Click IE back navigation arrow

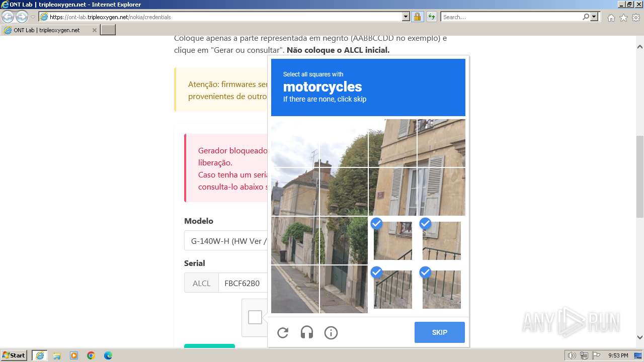coord(8,17)
